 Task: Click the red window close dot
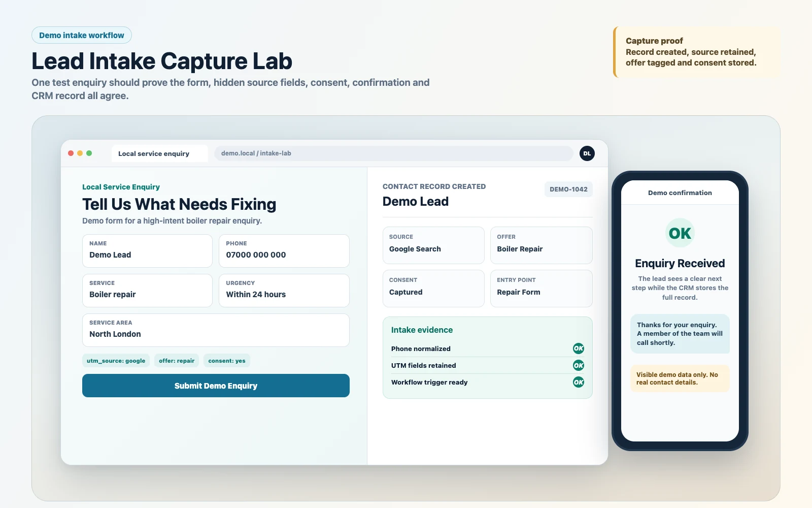pos(71,153)
